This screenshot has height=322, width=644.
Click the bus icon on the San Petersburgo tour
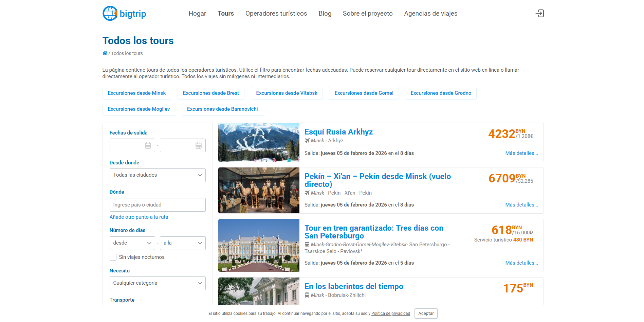[307, 245]
